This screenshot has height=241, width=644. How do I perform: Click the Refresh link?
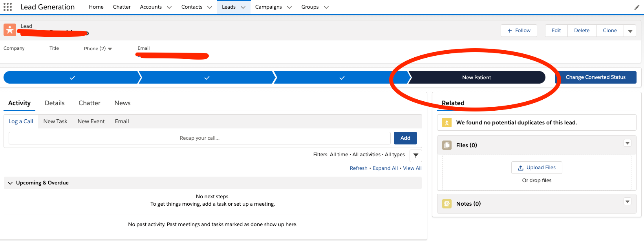[x=359, y=168]
